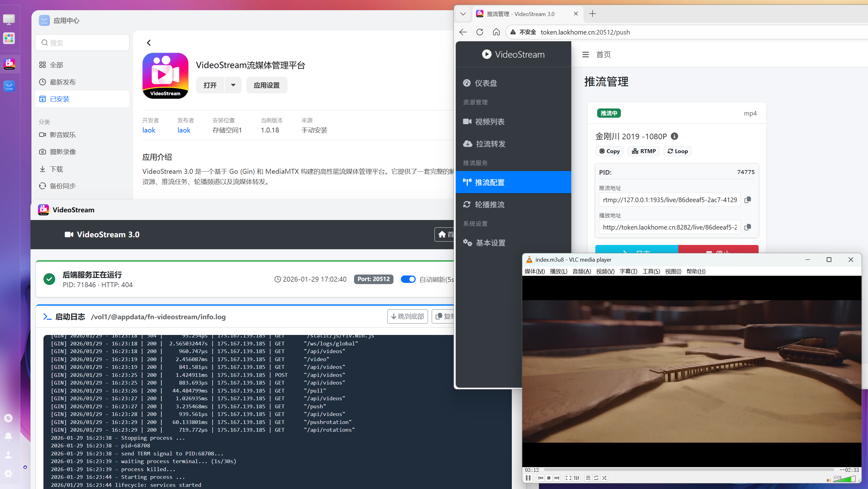Click 跳到底部 button in log panel
The height and width of the screenshot is (489, 868).
(407, 316)
